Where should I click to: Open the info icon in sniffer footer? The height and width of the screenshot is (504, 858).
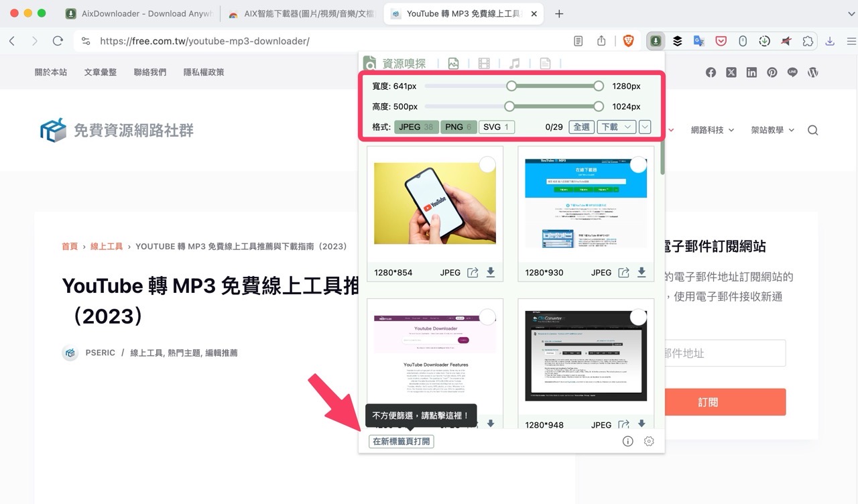pyautogui.click(x=627, y=441)
